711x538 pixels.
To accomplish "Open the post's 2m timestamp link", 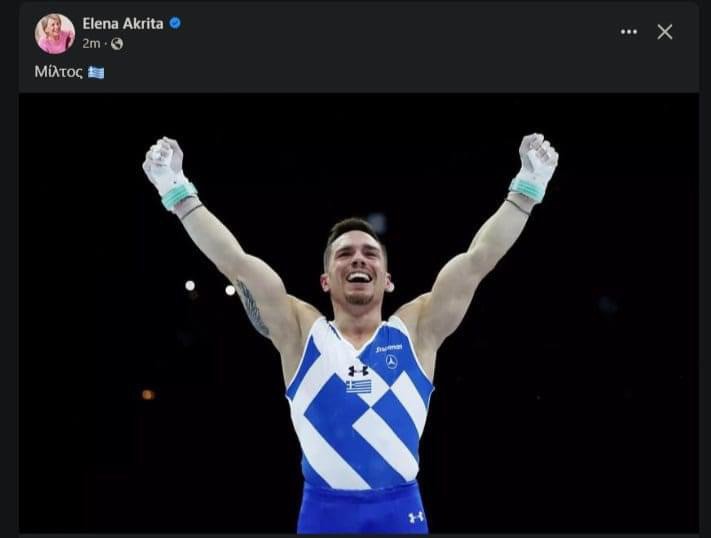I will [91, 44].
